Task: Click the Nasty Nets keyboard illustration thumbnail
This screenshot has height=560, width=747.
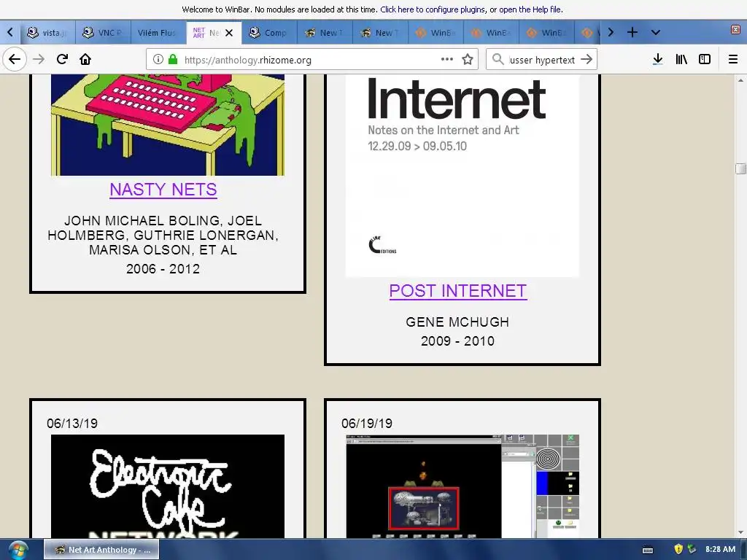Action: [168, 125]
